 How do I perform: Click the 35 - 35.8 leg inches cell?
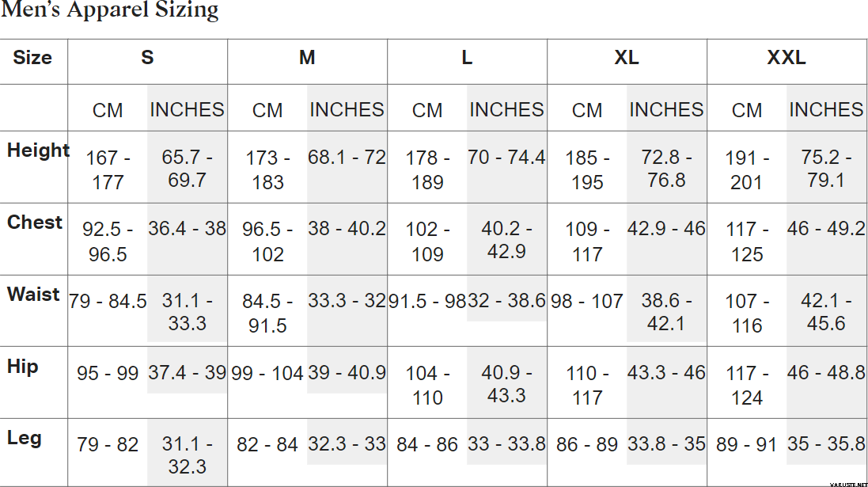pyautogui.click(x=826, y=444)
